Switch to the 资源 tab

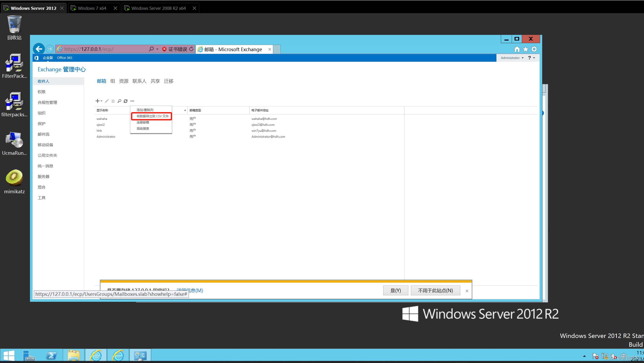coord(124,81)
